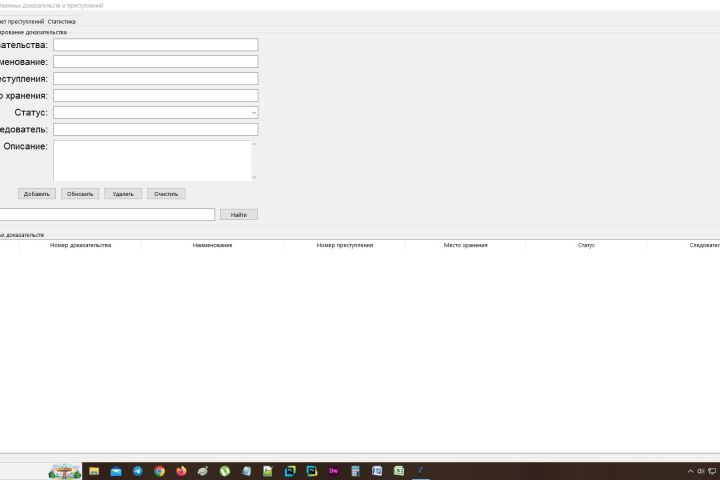Open the Mail app in taskbar
This screenshot has height=480, width=720.
click(116, 471)
